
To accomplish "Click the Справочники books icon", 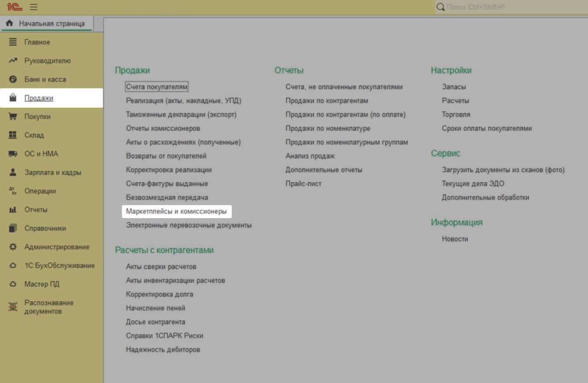I will 13,228.
